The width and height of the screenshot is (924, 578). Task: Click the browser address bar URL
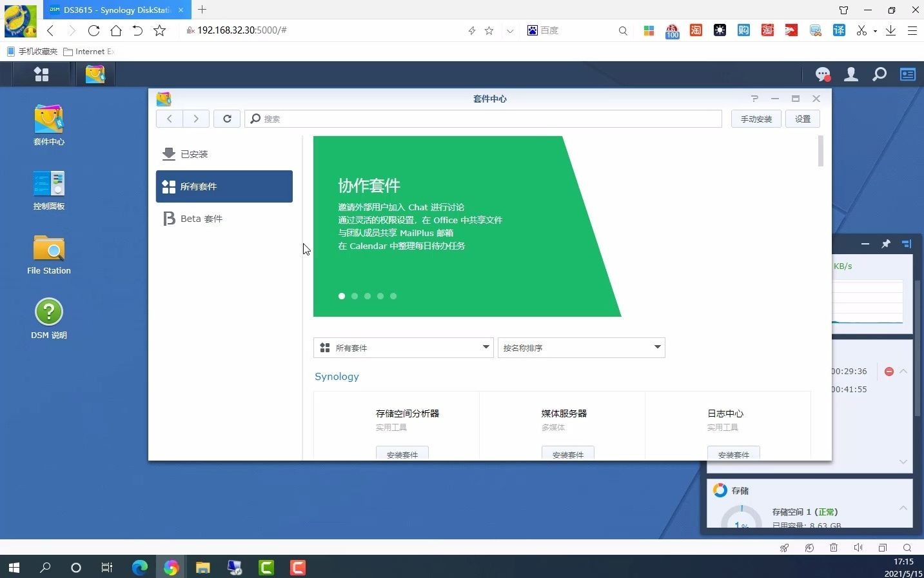click(x=242, y=30)
